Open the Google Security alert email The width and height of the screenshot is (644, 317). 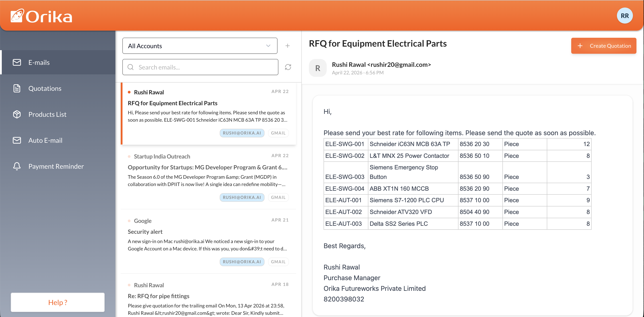click(x=209, y=241)
